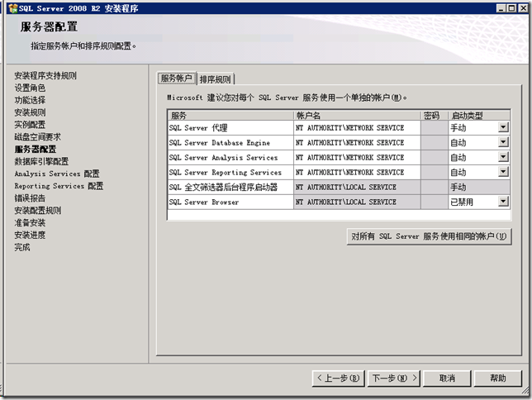Viewport: 532px width, 400px height.
Task: Switch to the 排序规则 tab
Action: point(215,79)
